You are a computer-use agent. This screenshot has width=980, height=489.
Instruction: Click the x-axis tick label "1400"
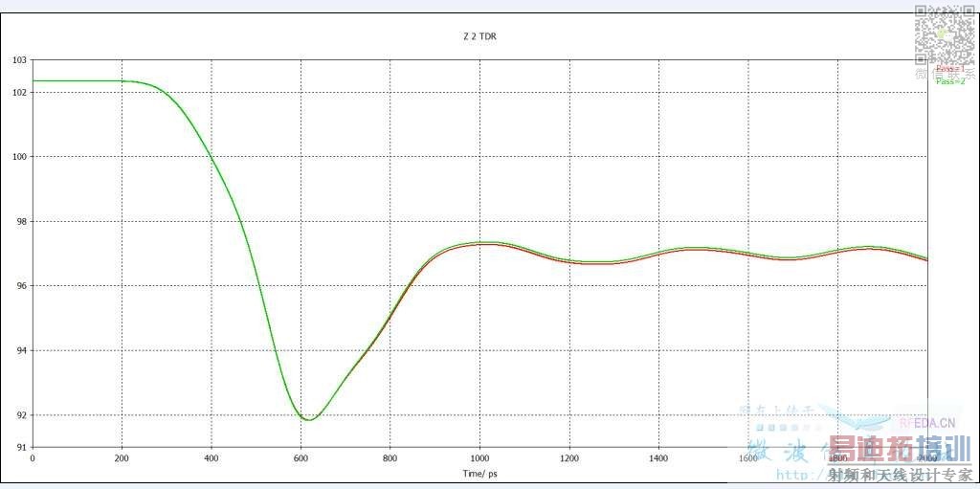pyautogui.click(x=658, y=457)
